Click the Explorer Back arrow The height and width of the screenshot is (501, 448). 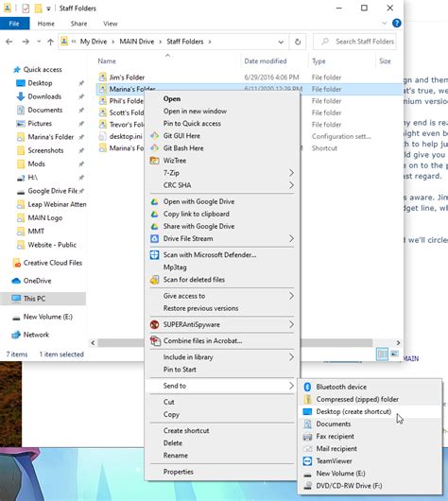click(x=9, y=42)
